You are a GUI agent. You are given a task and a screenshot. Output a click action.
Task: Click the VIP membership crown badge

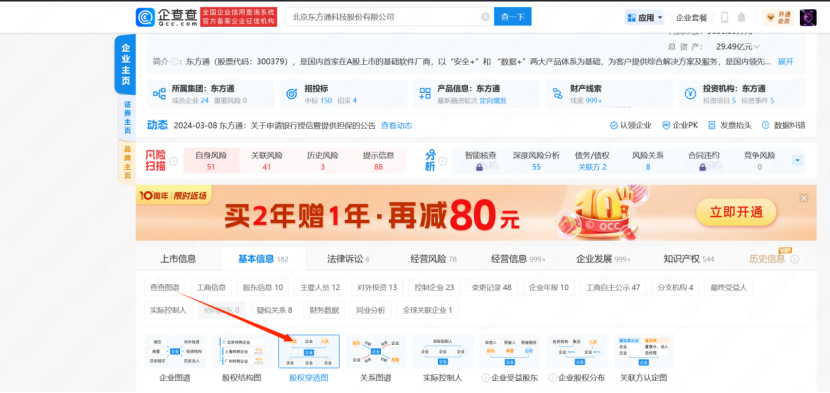(x=778, y=17)
